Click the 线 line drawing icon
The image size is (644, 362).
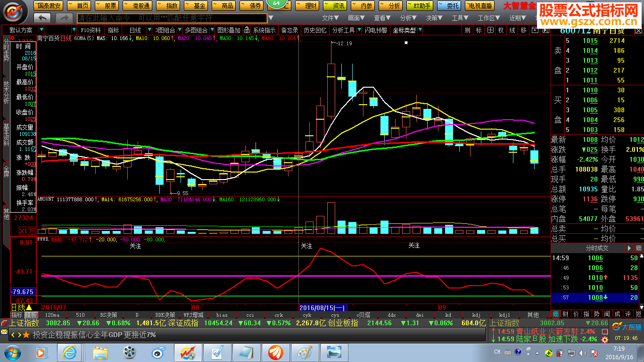point(512,30)
